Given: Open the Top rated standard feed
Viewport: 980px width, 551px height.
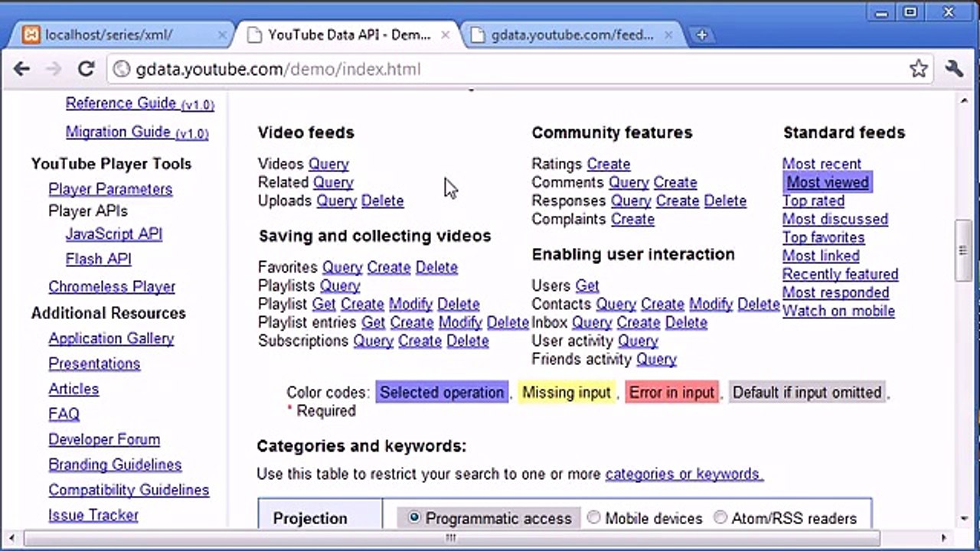Looking at the screenshot, I should [x=813, y=201].
